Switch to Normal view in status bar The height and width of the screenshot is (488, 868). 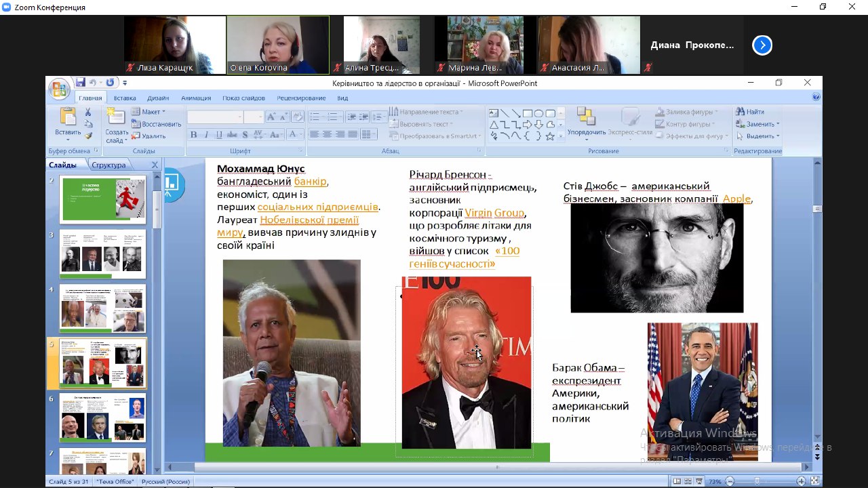click(x=677, y=481)
